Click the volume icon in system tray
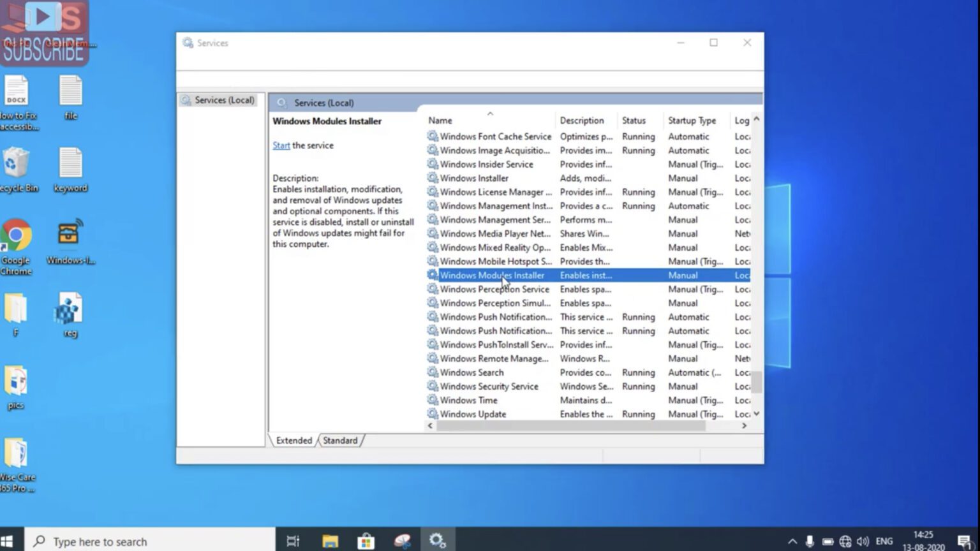The image size is (980, 551). 863,541
